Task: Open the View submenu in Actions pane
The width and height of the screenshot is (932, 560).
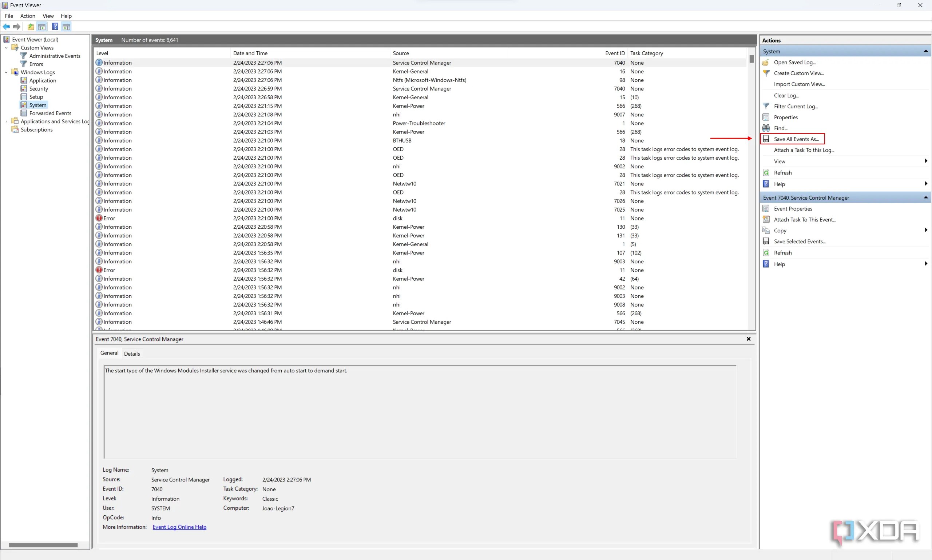Action: 779,161
